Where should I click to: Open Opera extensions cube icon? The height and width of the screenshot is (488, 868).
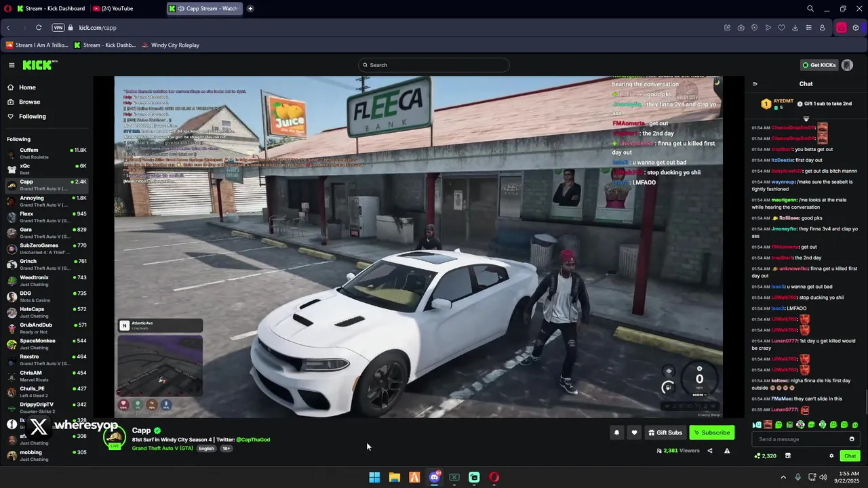tap(856, 28)
